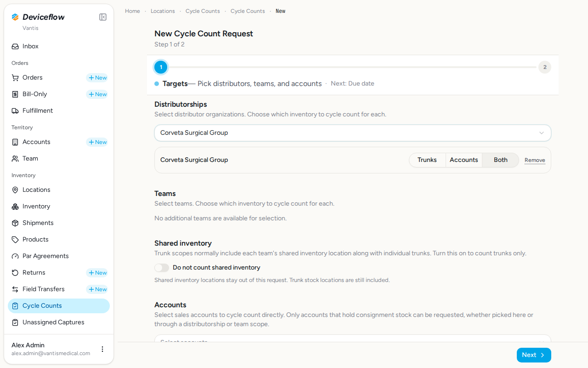The image size is (588, 368).
Task: Open Unassigned Captures sidebar item
Action: (x=59, y=322)
